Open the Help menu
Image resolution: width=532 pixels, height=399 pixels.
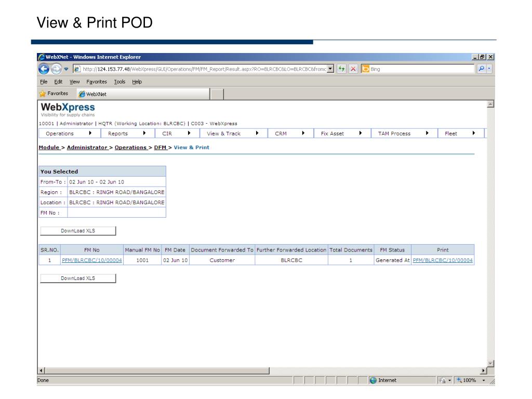137,82
